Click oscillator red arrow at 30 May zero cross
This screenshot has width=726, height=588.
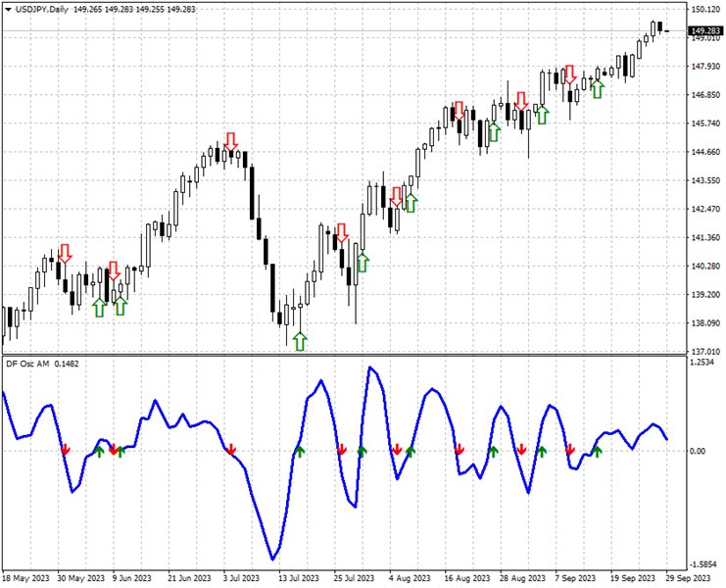[x=65, y=449]
